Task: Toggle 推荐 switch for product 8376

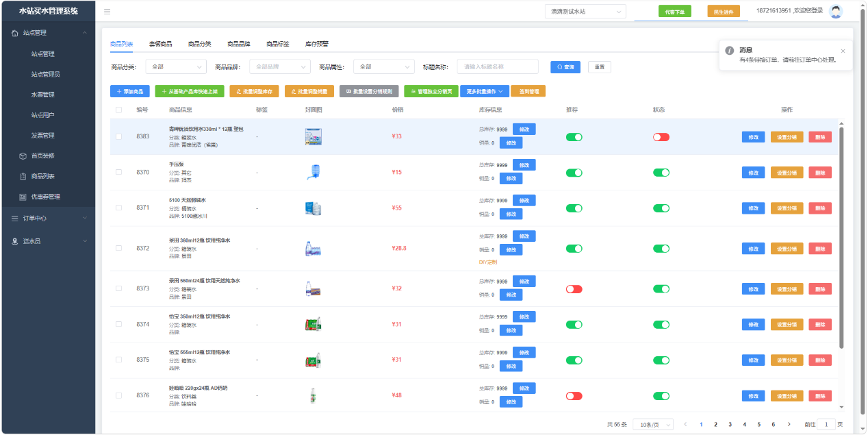Action: coord(574,396)
